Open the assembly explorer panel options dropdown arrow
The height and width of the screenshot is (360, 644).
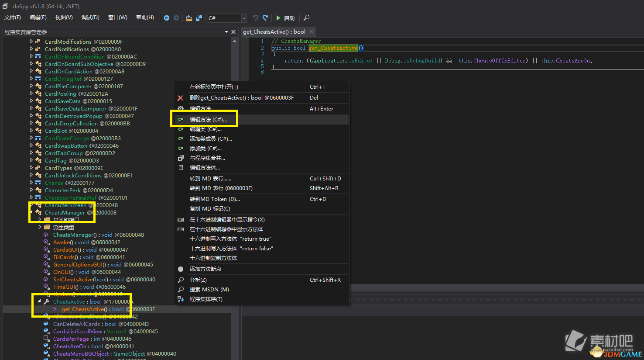226,32
